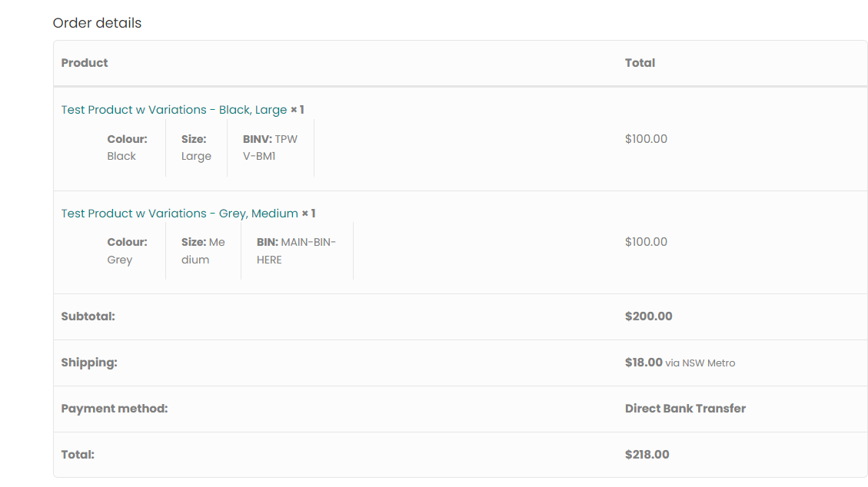
Task: Click the BIN MAIN-BIN-HERE value
Action: point(296,250)
